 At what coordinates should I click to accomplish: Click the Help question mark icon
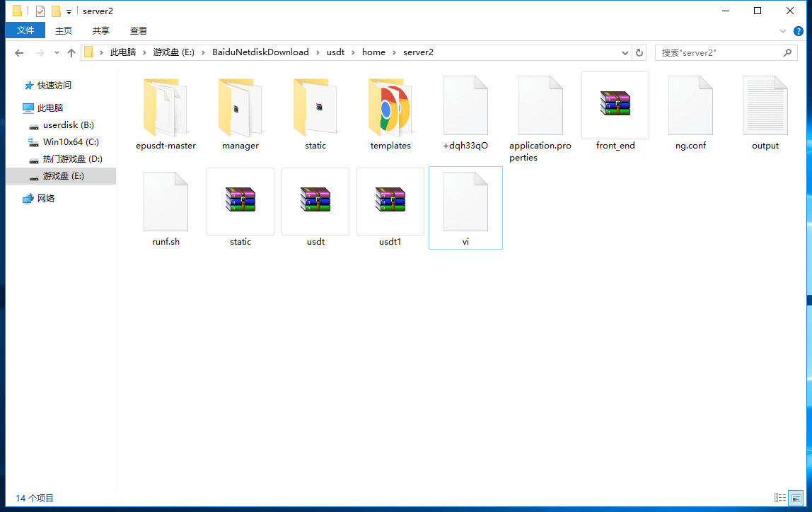pyautogui.click(x=799, y=31)
